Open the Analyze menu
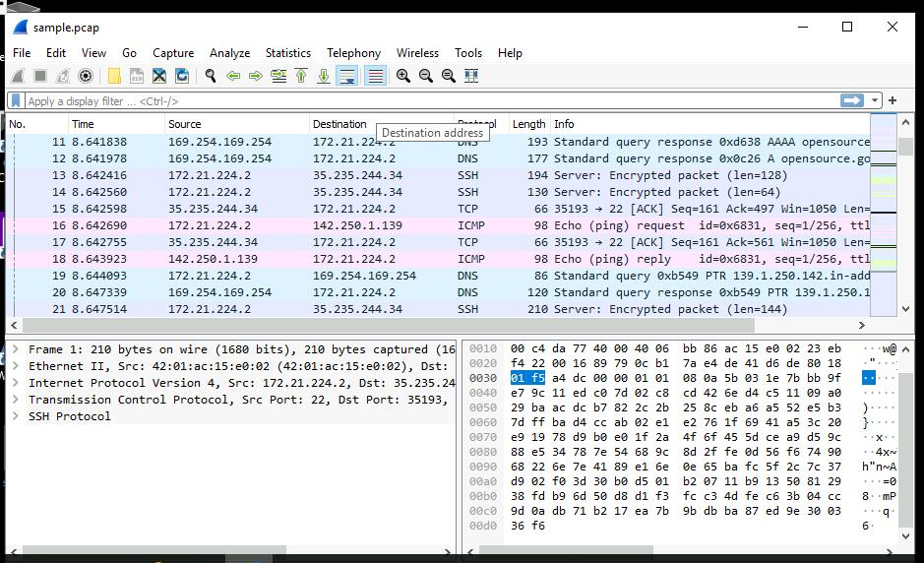 (x=230, y=53)
